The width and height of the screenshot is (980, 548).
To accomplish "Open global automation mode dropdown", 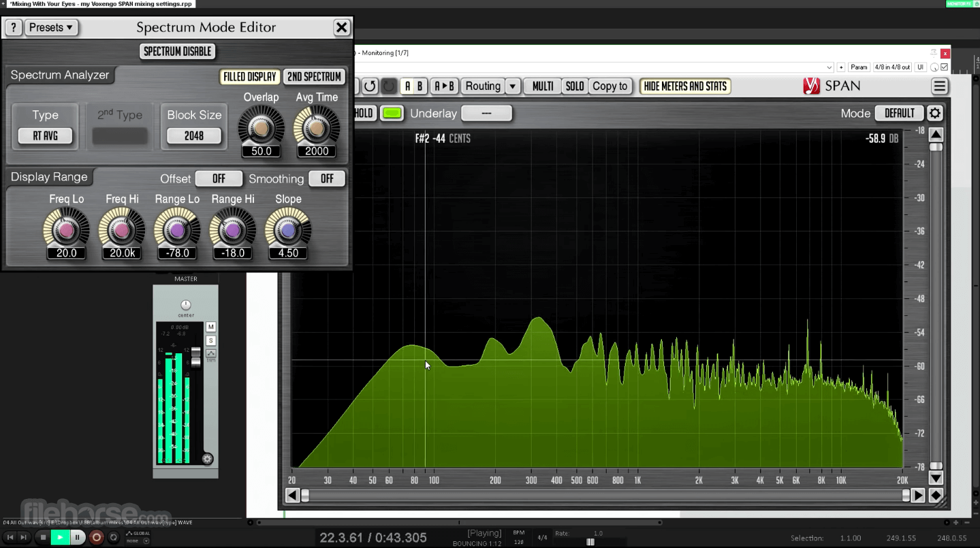I will (x=146, y=541).
